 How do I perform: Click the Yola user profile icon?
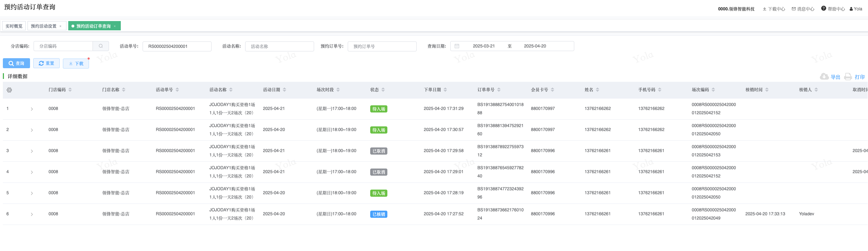[856, 9]
